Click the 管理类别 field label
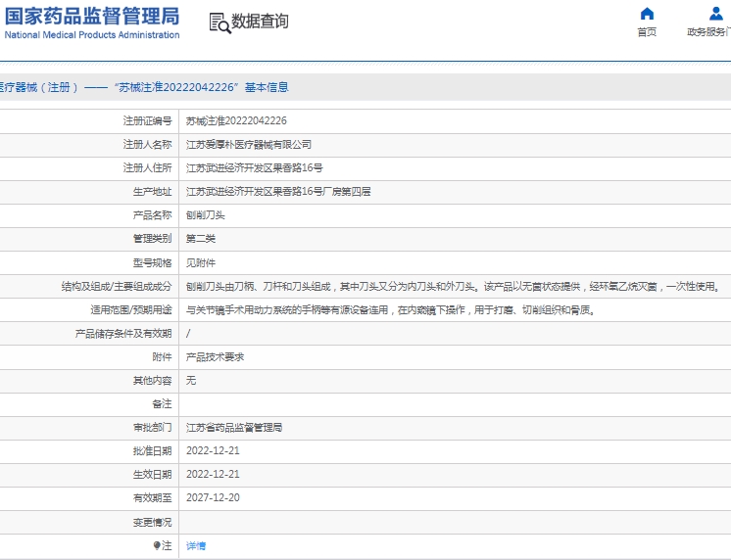 pyautogui.click(x=153, y=239)
